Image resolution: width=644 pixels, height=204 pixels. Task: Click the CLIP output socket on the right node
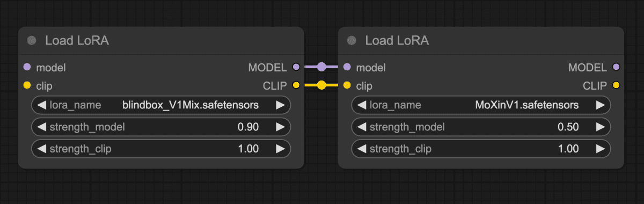pos(616,85)
